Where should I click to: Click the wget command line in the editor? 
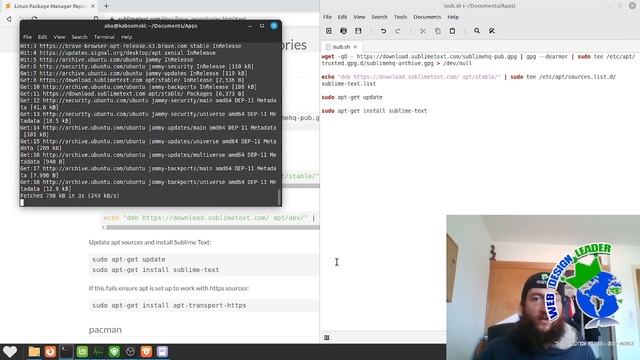coord(478,60)
